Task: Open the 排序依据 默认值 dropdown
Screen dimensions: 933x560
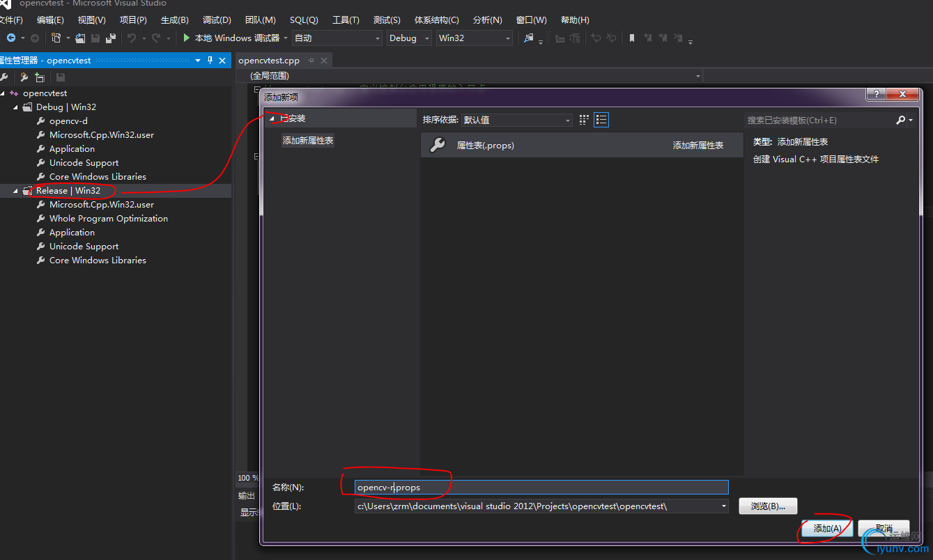Action: (517, 120)
